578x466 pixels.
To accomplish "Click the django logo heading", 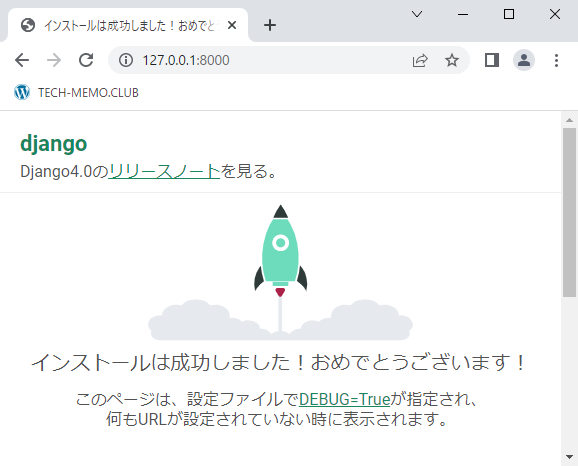I will point(54,143).
